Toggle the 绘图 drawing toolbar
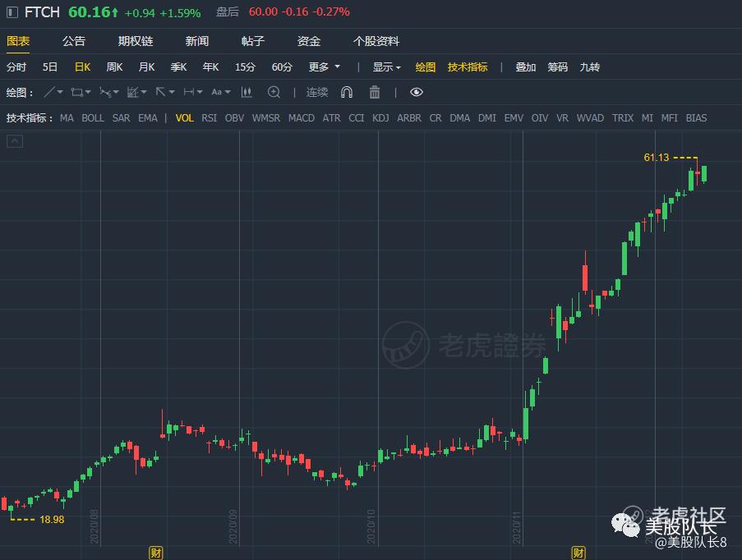Screen dimensions: 742x560 (x=426, y=67)
